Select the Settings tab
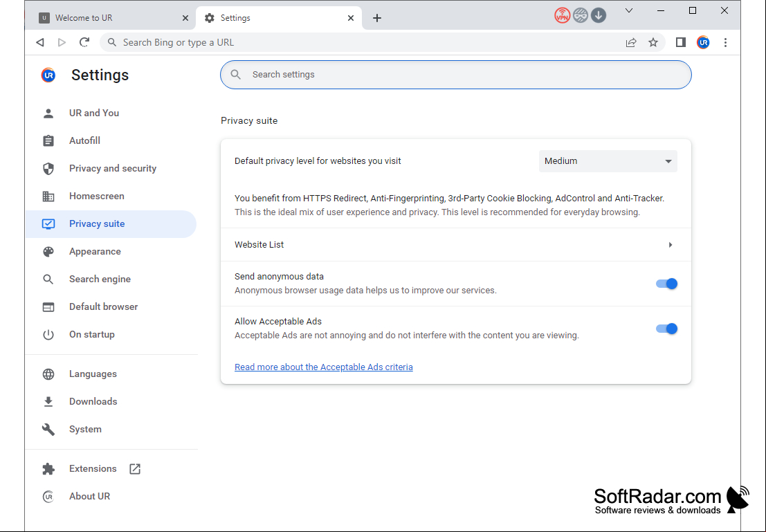The width and height of the screenshot is (766, 532). pyautogui.click(x=278, y=18)
